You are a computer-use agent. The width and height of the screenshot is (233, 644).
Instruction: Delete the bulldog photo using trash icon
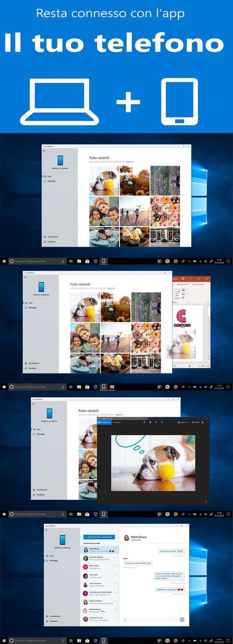[x=150, y=422]
